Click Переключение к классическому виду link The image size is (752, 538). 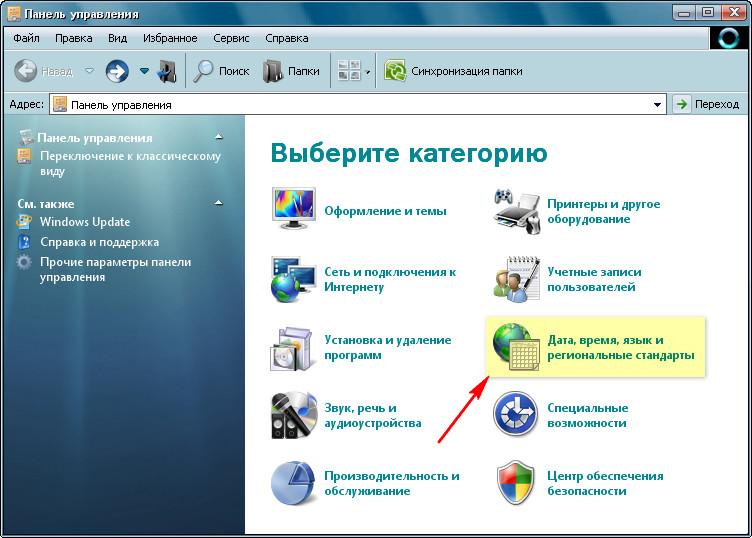130,164
